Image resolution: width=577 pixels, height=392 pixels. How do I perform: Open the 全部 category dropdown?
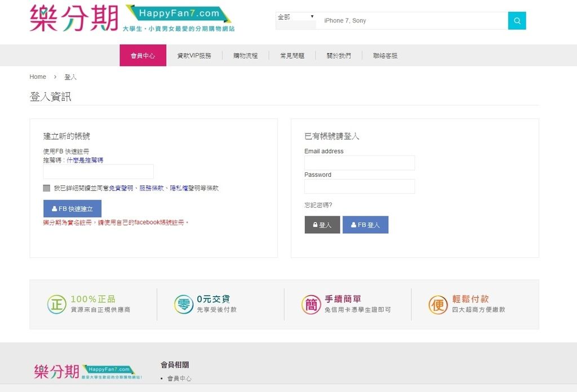pos(296,17)
